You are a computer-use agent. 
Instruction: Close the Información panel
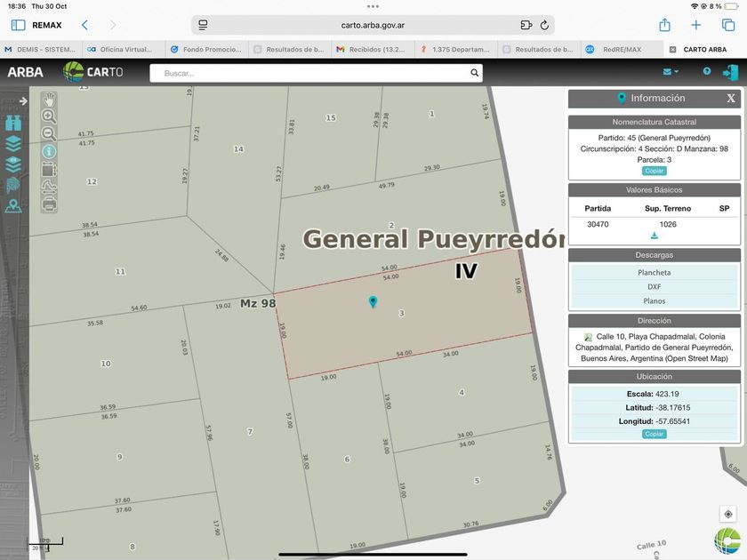pos(731,99)
